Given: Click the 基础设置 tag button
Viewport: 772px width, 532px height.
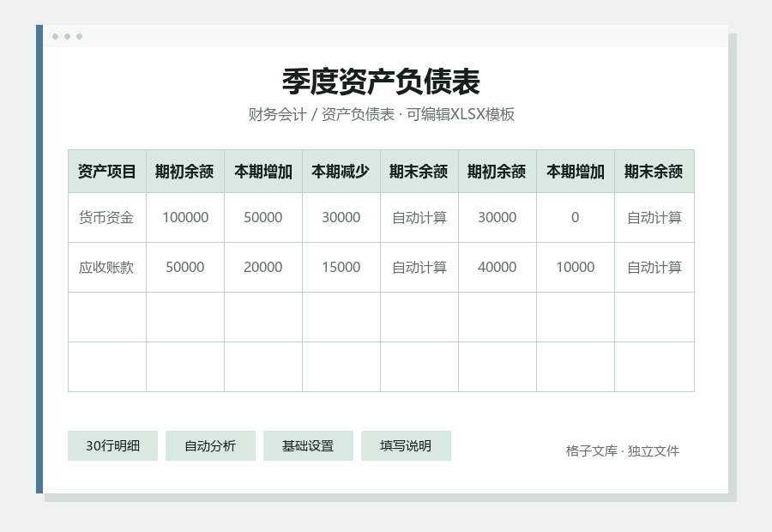Looking at the screenshot, I should pos(308,446).
